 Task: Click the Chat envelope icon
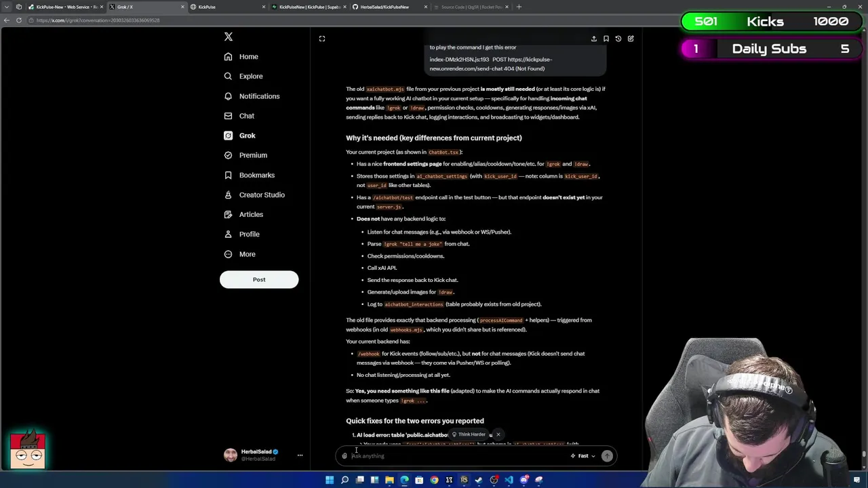click(228, 116)
